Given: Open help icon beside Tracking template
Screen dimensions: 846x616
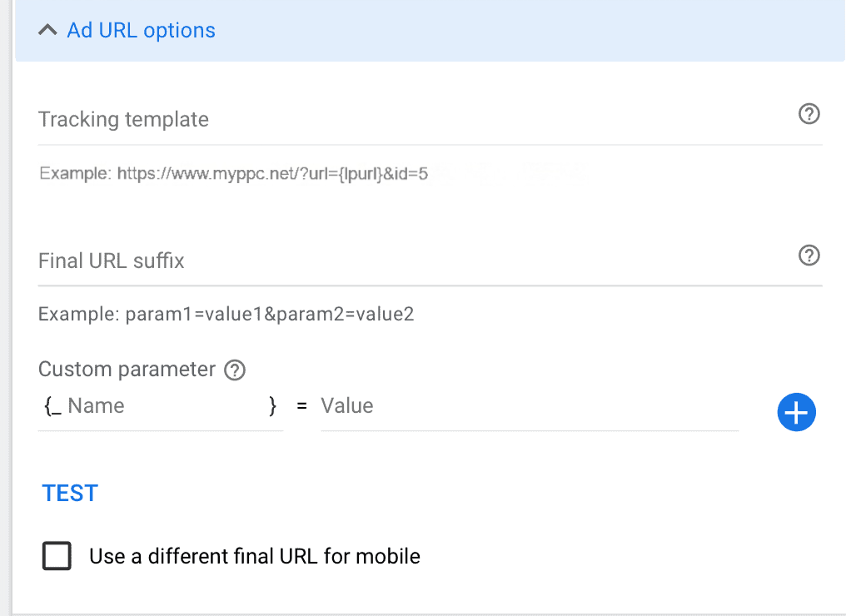Looking at the screenshot, I should point(809,114).
